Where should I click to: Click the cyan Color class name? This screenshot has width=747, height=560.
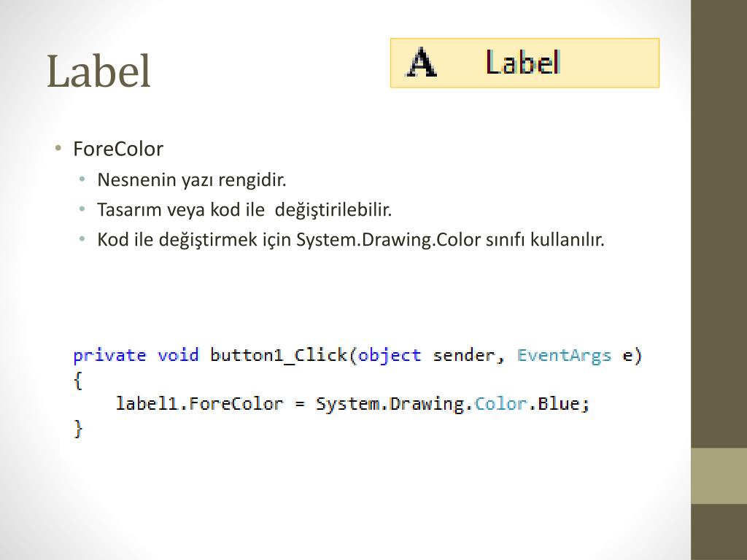pyautogui.click(x=500, y=404)
